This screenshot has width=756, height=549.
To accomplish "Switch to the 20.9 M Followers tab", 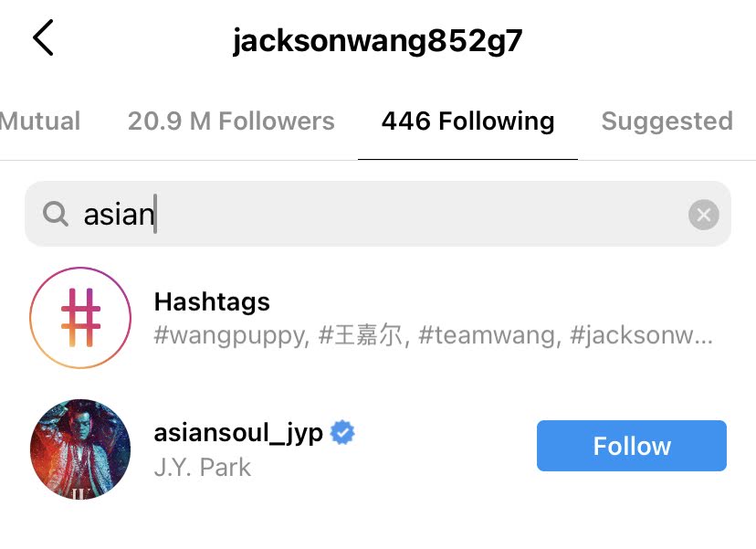I will [x=231, y=121].
